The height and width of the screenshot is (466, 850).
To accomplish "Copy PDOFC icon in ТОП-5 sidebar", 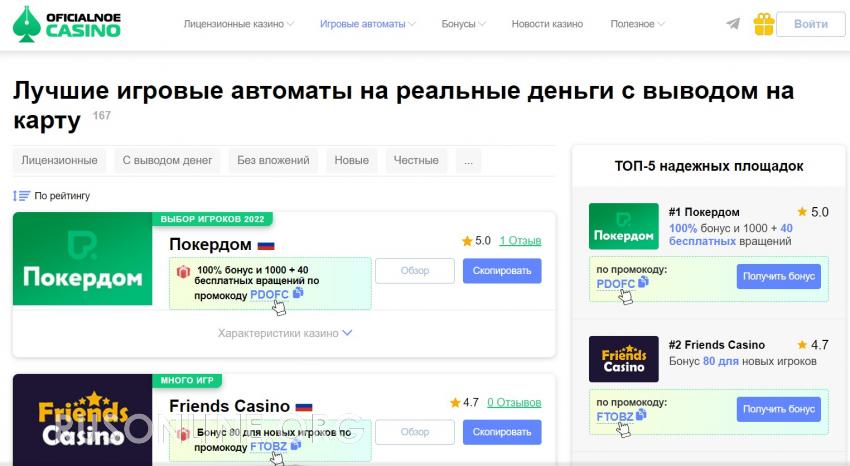I will click(x=643, y=281).
